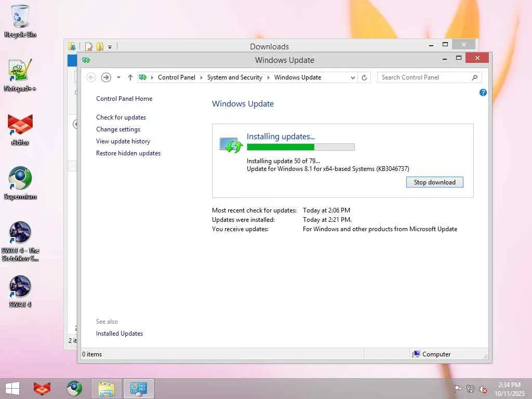Click the KB3046737 update description text

[x=328, y=169]
